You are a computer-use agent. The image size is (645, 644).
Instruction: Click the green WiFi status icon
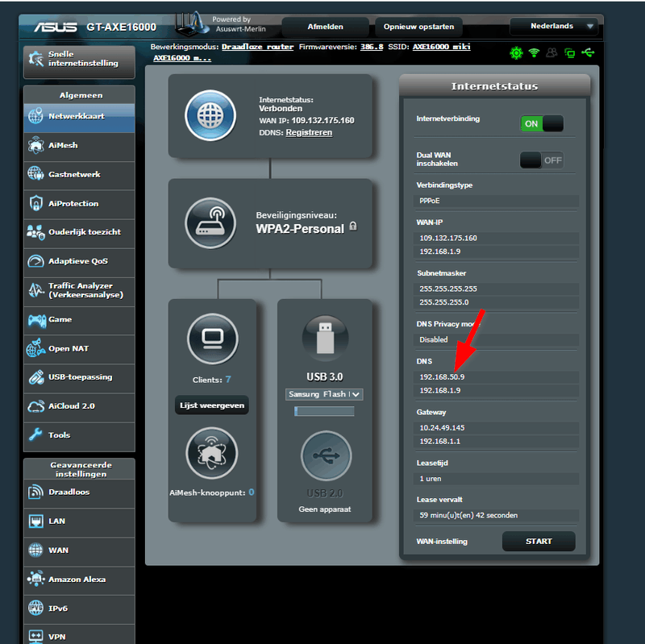click(x=534, y=52)
